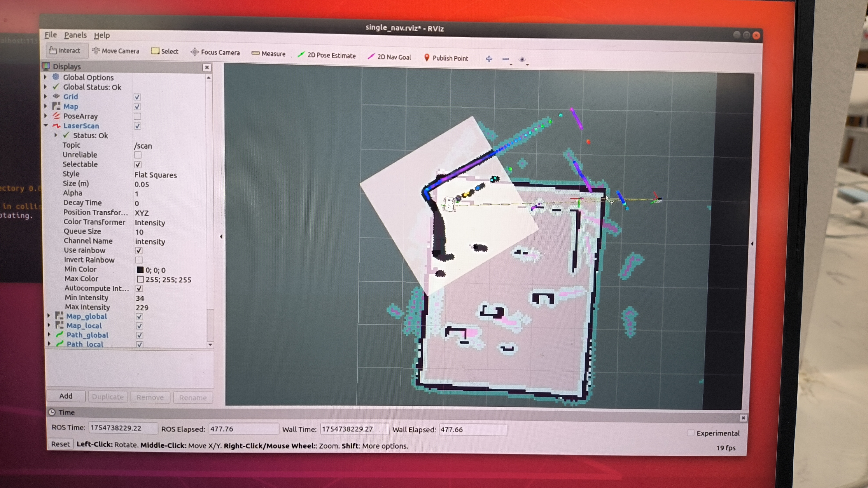This screenshot has height=488, width=868.
Task: Expand the Map_global display entry
Action: [49, 316]
